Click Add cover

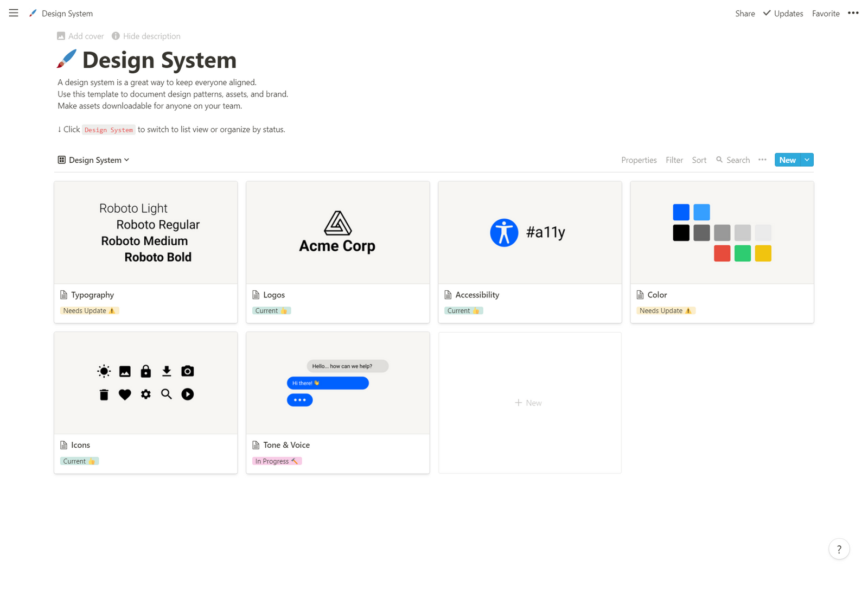click(x=80, y=36)
